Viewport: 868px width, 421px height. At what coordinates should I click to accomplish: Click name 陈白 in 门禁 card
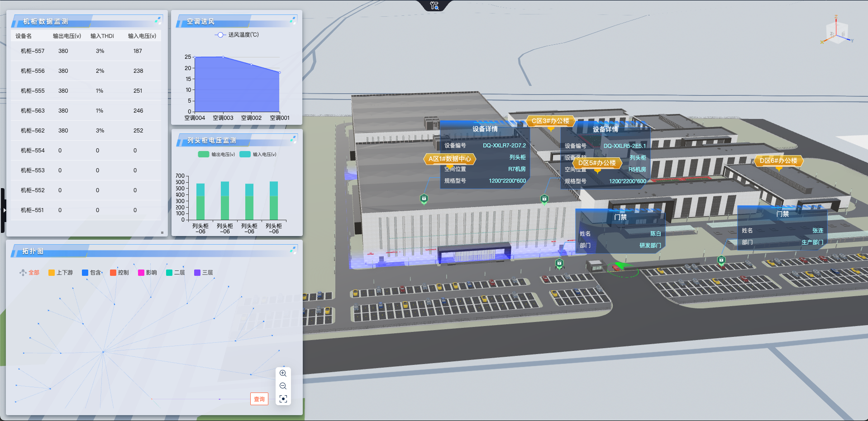(x=656, y=234)
